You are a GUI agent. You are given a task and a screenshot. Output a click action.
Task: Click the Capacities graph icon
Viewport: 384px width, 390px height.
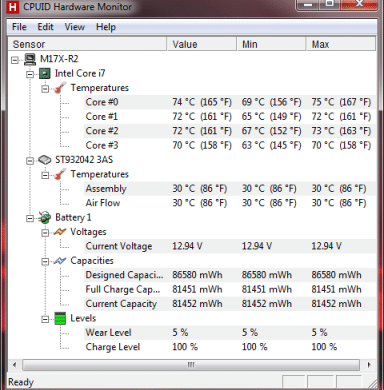(x=60, y=261)
